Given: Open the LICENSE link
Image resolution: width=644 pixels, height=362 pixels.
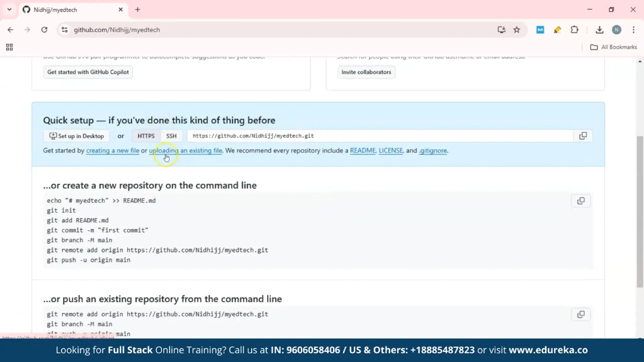Looking at the screenshot, I should (391, 151).
